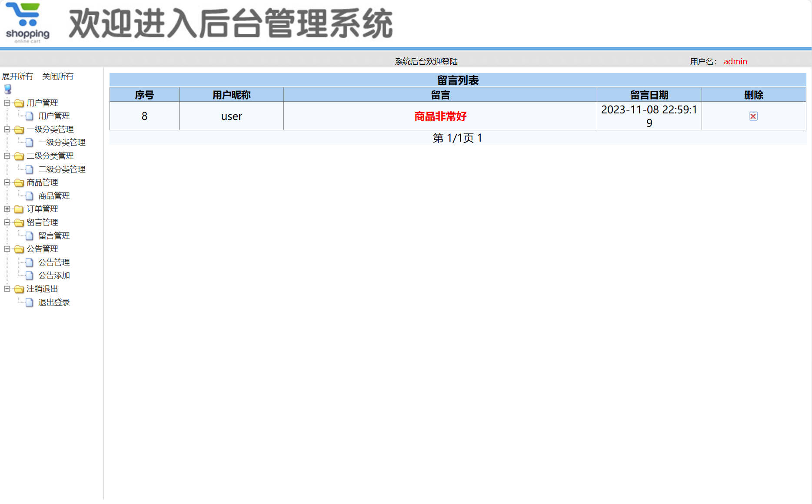
Task: Click the user icon above the navigation tree
Action: (x=7, y=89)
